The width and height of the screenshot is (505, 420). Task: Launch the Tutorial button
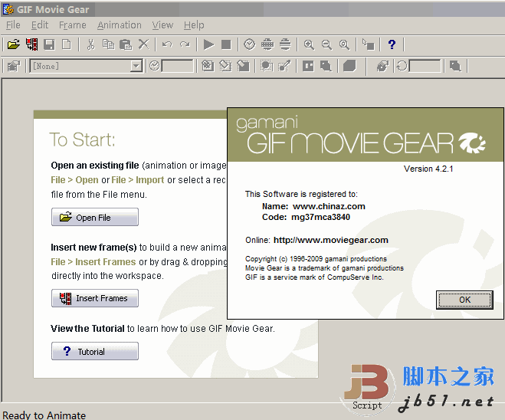coord(95,352)
